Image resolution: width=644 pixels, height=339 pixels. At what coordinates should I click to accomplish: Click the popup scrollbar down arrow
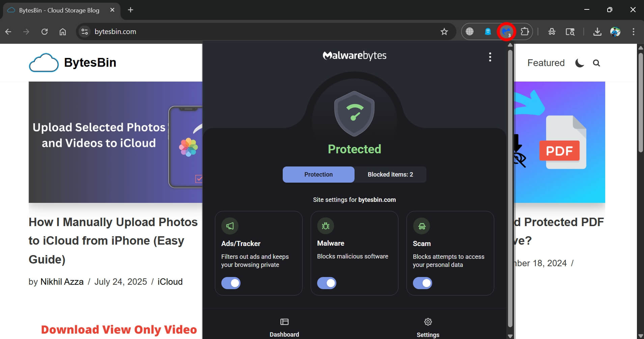coord(510,336)
